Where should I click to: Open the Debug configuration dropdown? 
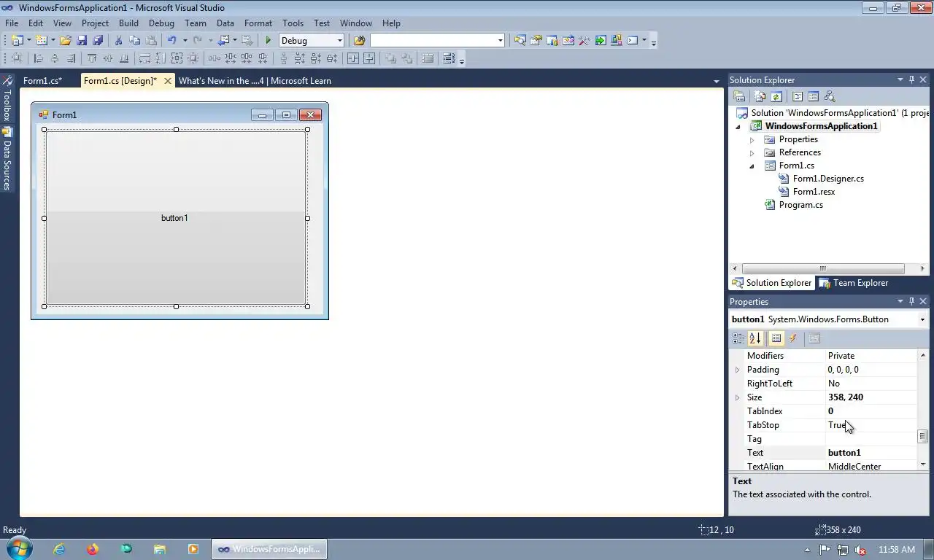coord(339,41)
